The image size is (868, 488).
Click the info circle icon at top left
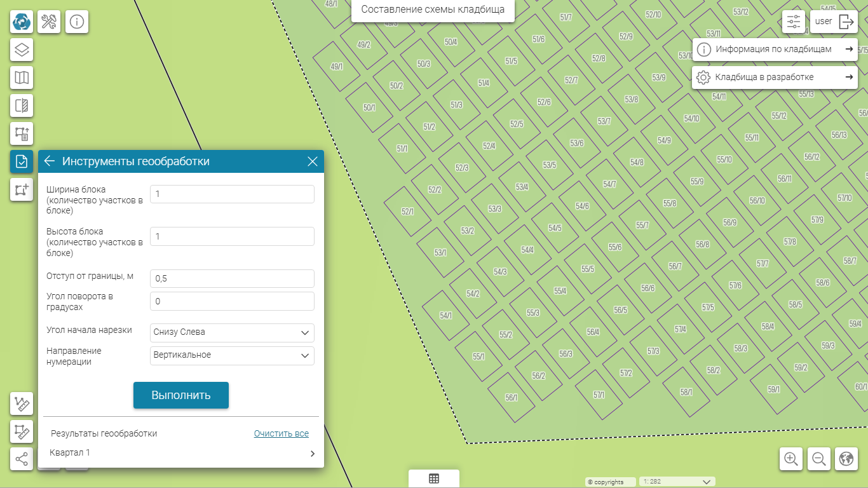(x=77, y=22)
